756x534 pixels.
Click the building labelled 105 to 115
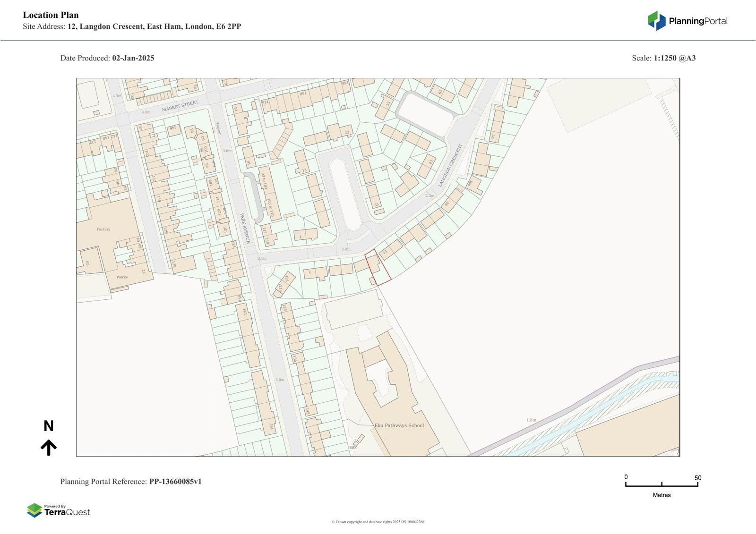270,208
